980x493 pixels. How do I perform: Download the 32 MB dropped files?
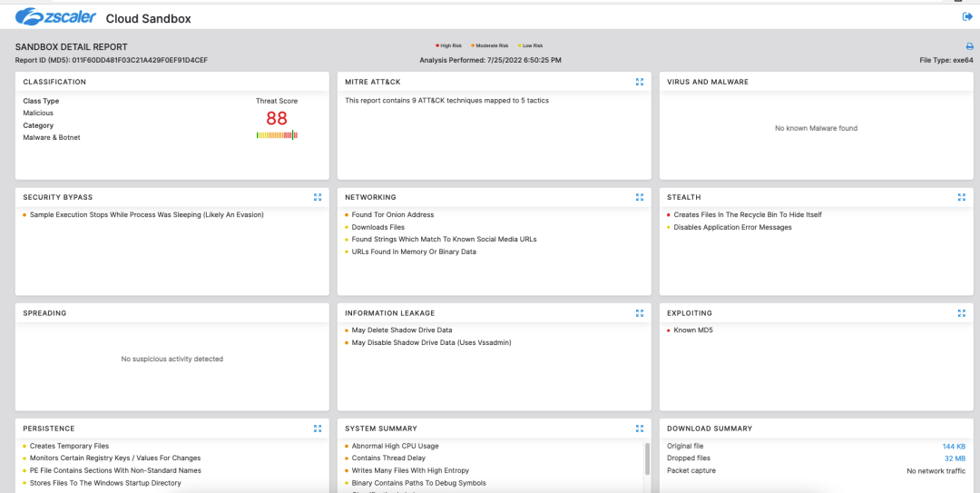tap(955, 458)
